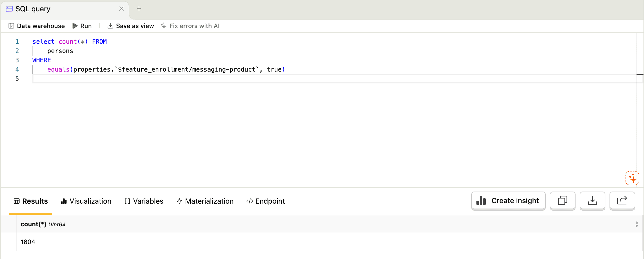Click the Create insight button
Screen dimensions: 644x259
click(508, 201)
